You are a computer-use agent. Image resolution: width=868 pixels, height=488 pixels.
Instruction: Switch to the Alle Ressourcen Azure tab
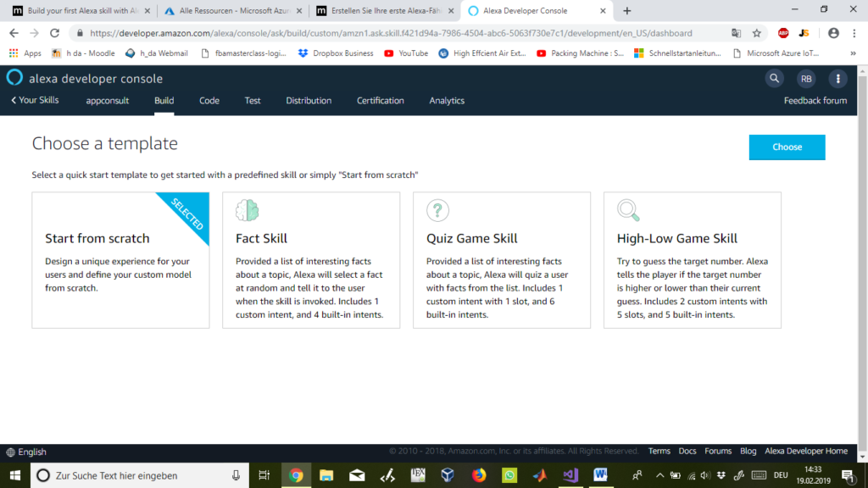coord(233,10)
